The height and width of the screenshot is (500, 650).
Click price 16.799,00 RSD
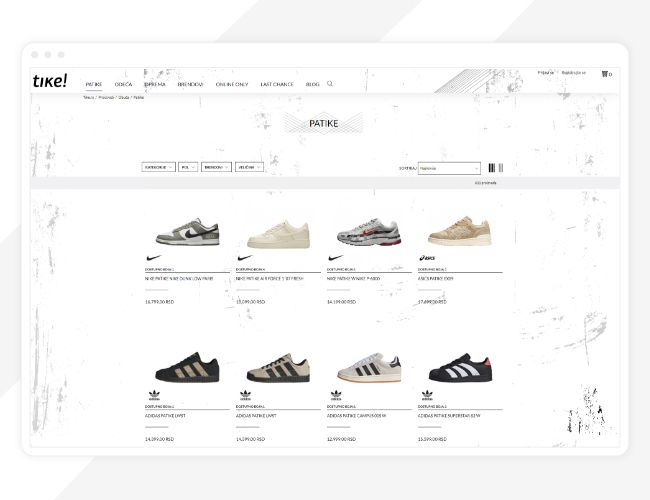(159, 302)
